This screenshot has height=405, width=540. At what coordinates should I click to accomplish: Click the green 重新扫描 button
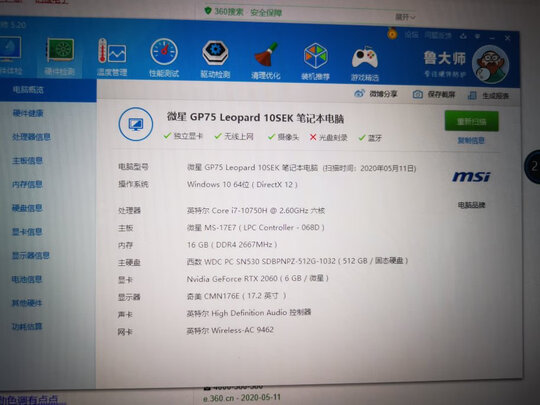tap(471, 121)
